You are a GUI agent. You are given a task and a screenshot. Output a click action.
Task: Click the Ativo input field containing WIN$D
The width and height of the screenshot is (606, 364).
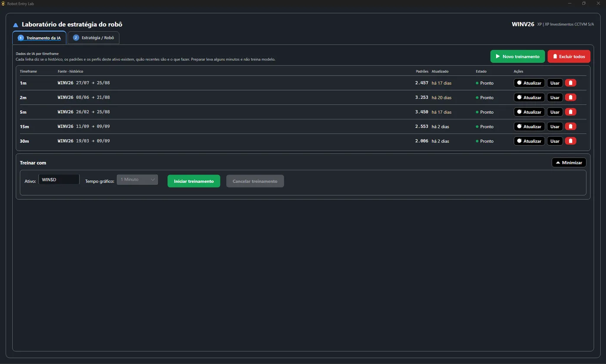pos(59,179)
